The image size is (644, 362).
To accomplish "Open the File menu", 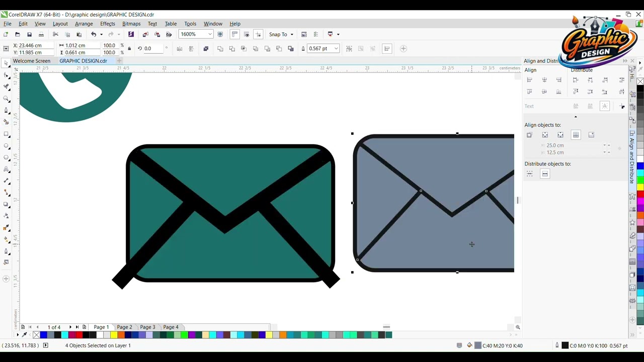I will tap(8, 24).
